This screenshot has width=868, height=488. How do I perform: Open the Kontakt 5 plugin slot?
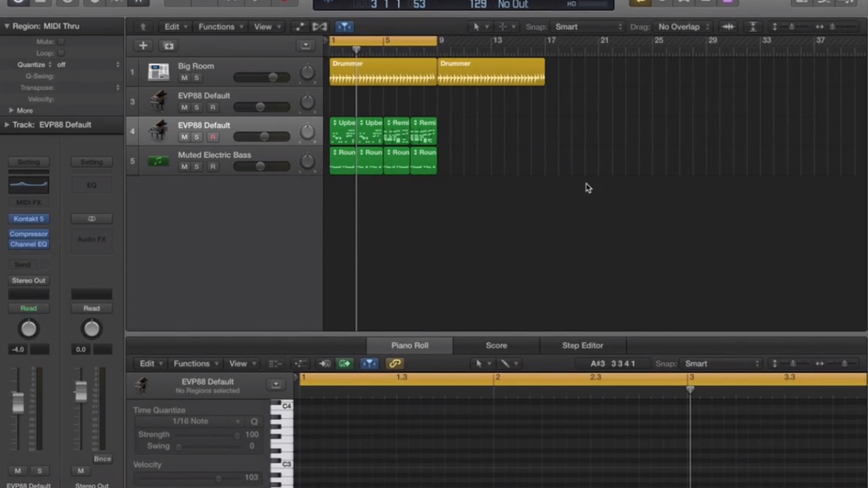28,218
